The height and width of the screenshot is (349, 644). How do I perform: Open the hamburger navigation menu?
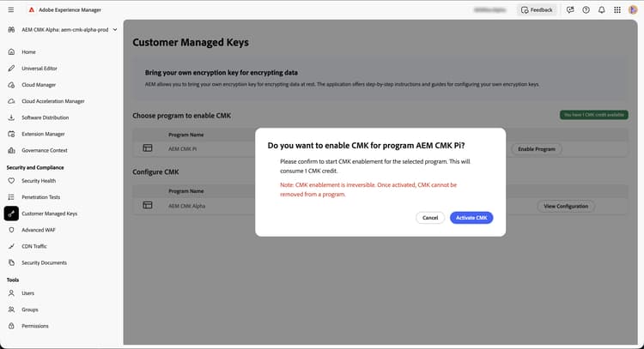click(x=11, y=9)
